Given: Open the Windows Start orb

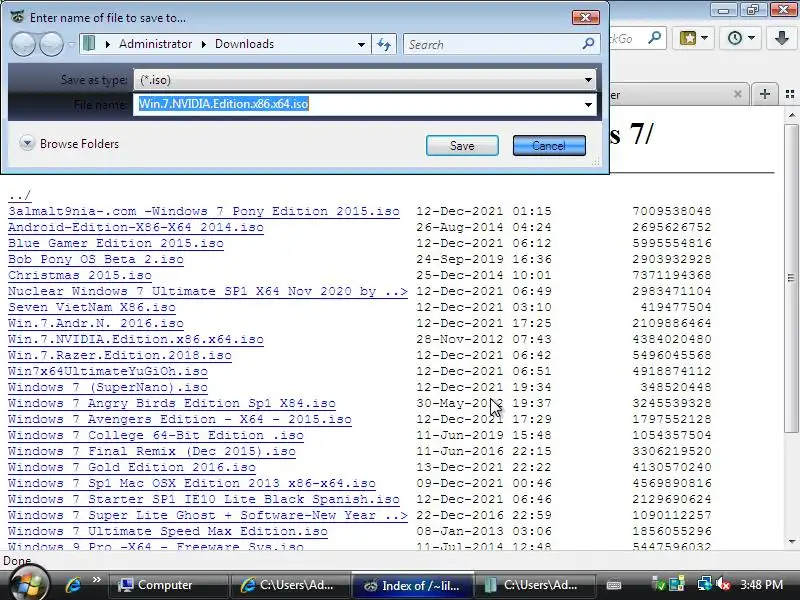Looking at the screenshot, I should [29, 583].
